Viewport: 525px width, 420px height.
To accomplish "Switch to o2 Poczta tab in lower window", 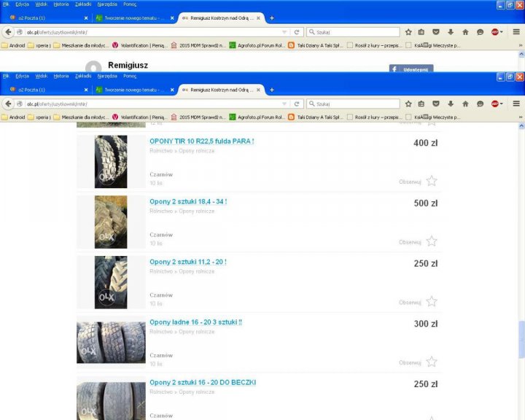I will coord(45,90).
